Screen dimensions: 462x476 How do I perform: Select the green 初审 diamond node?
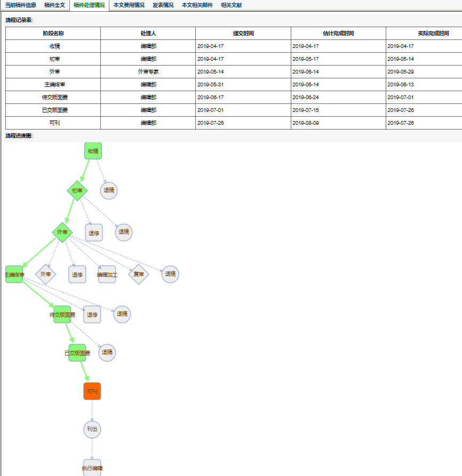(77, 190)
